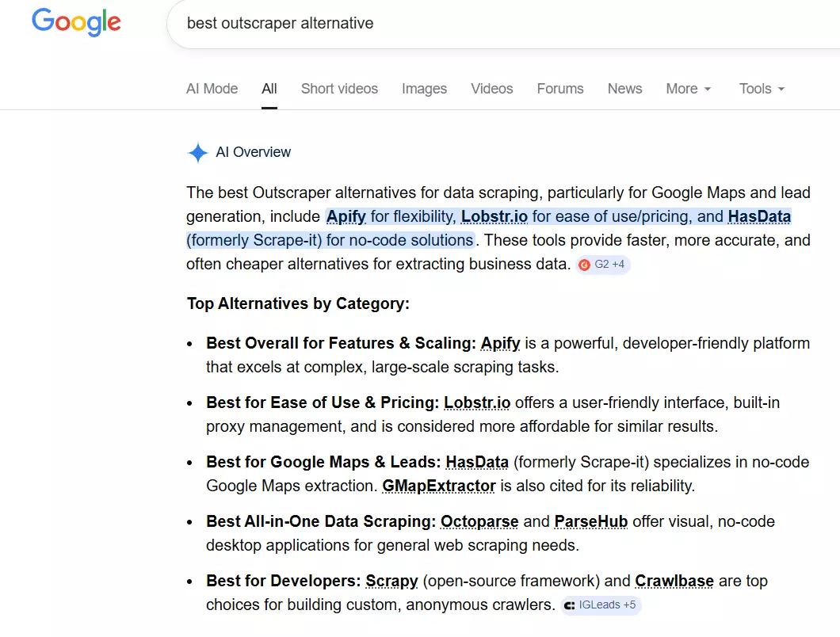Image resolution: width=840 pixels, height=637 pixels.
Task: Click the Google logo
Action: tap(76, 22)
